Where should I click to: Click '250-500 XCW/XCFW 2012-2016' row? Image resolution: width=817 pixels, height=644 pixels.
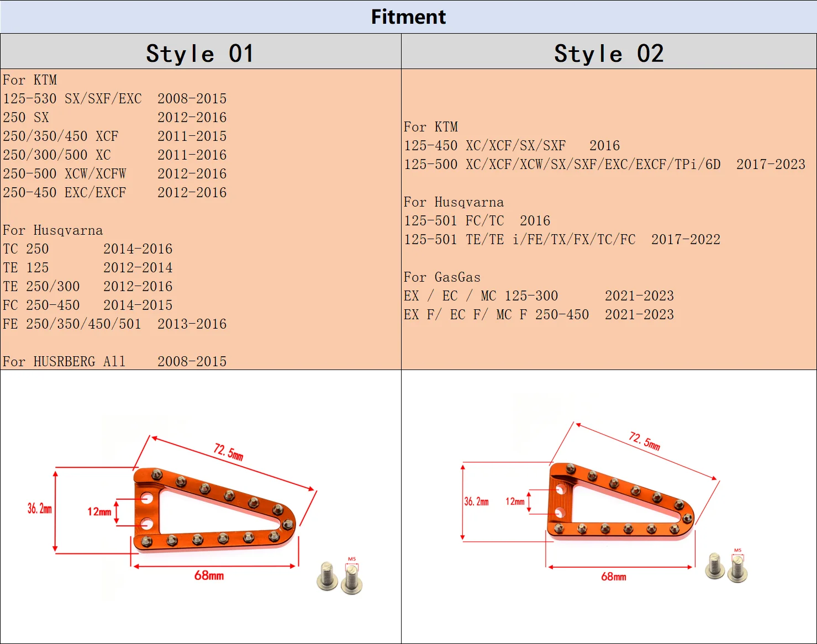[115, 174]
